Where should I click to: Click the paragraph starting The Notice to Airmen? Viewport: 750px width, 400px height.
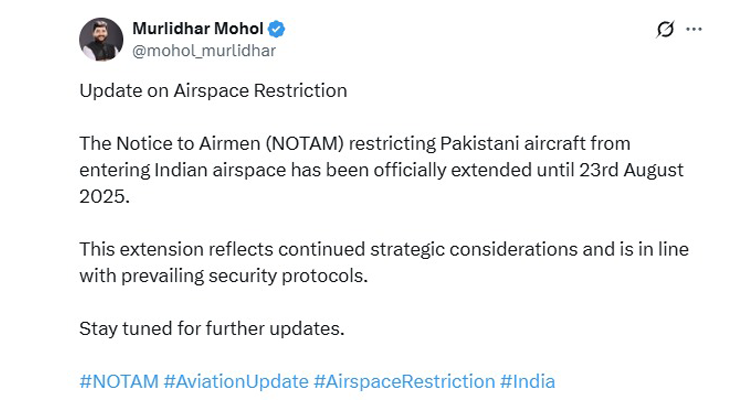(x=381, y=170)
